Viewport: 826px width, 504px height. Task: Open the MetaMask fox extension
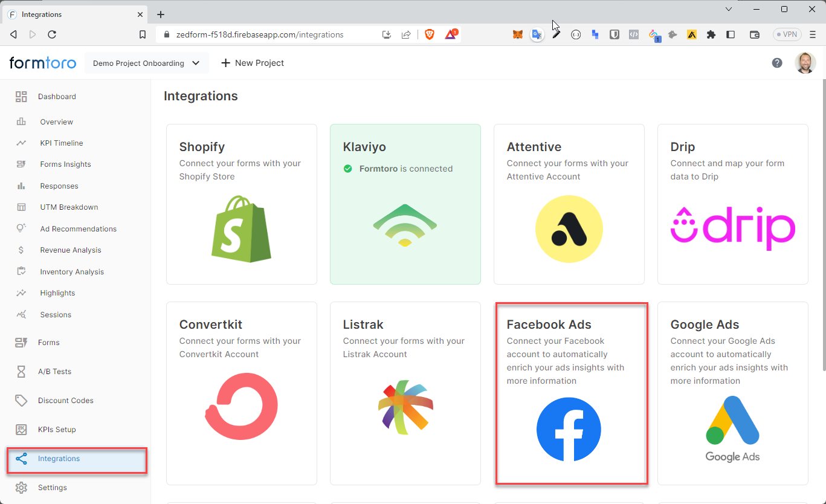(518, 34)
